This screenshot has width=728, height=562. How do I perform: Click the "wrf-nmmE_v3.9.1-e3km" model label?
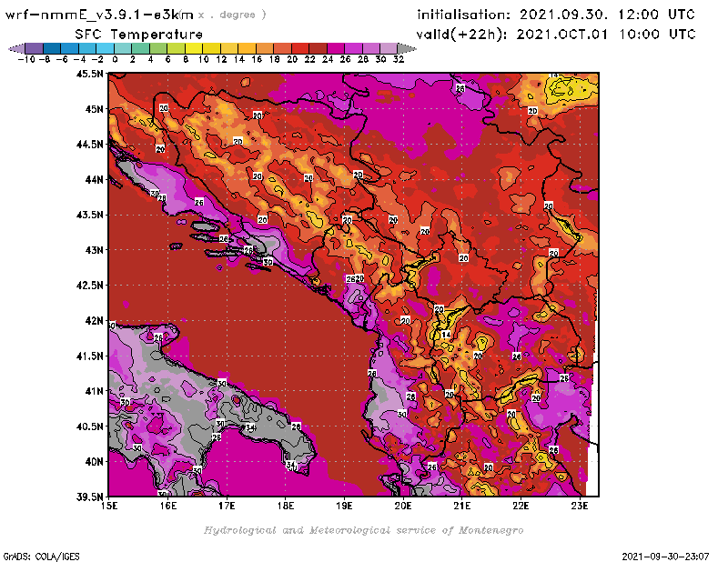pos(99,15)
